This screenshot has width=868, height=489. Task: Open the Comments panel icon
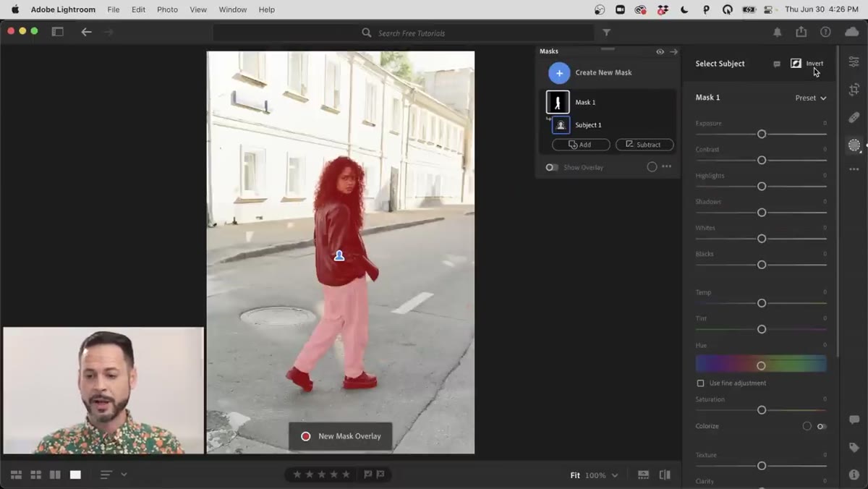pyautogui.click(x=854, y=420)
